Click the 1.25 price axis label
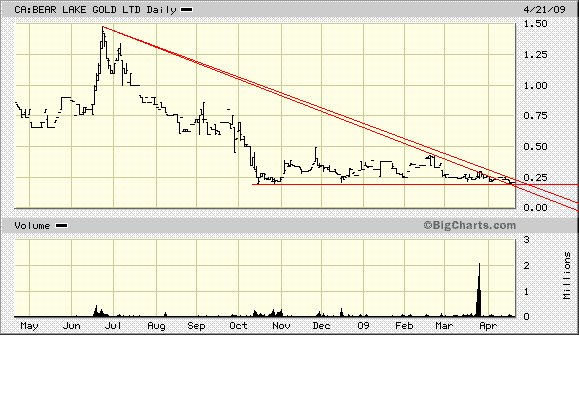 (535, 55)
